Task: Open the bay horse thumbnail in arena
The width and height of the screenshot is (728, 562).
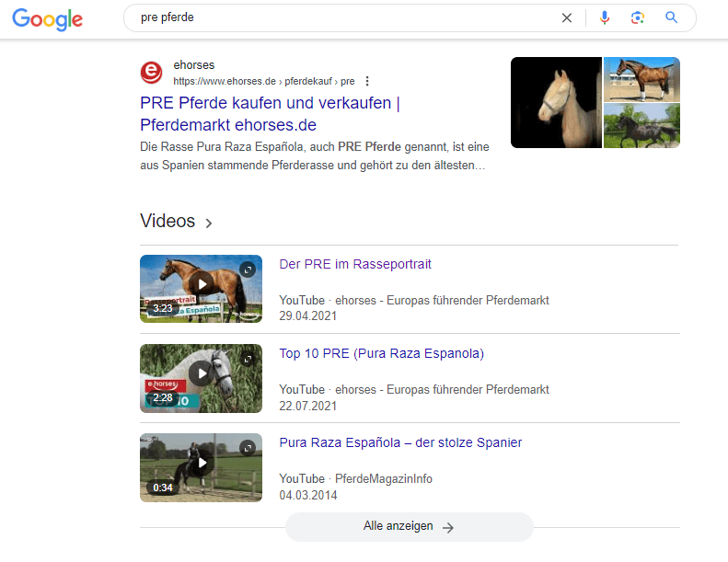Action: coord(641,79)
